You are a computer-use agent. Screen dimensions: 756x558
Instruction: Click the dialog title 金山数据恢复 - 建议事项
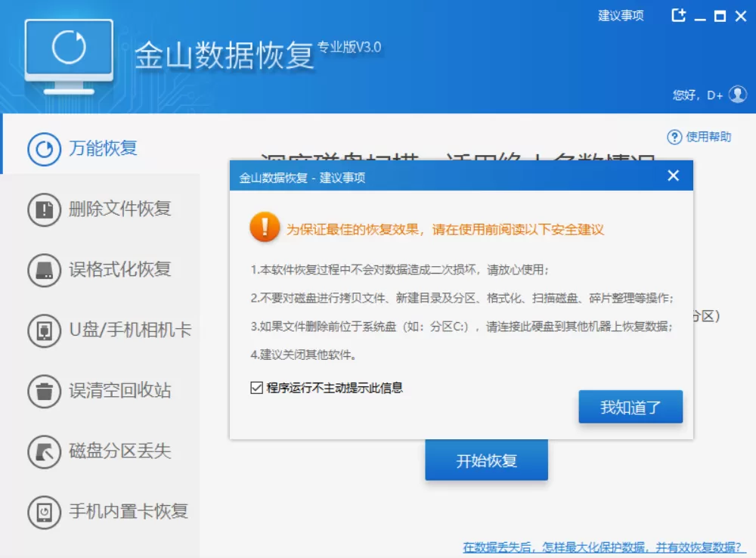pyautogui.click(x=302, y=178)
